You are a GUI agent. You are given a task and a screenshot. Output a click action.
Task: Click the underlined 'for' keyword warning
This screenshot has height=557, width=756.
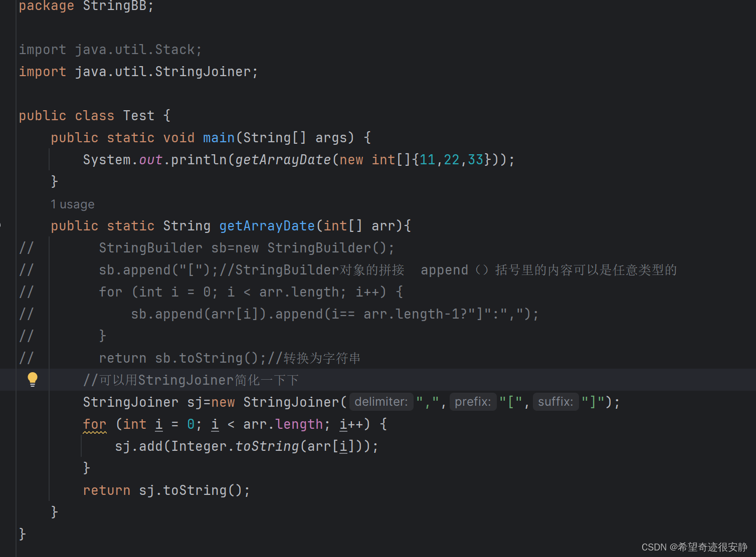pos(94,424)
